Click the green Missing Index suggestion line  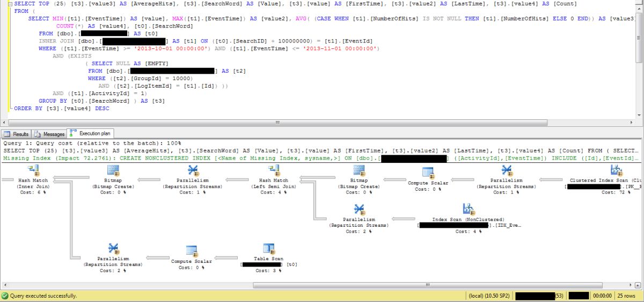pos(320,159)
